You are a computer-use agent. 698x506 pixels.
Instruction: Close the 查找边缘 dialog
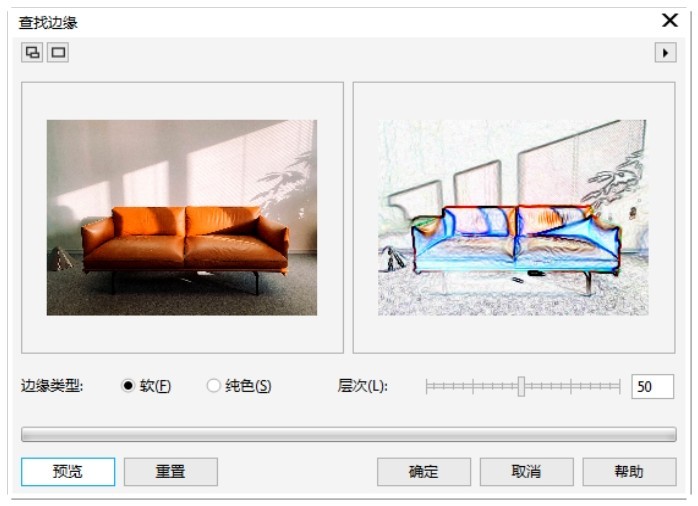tap(670, 20)
